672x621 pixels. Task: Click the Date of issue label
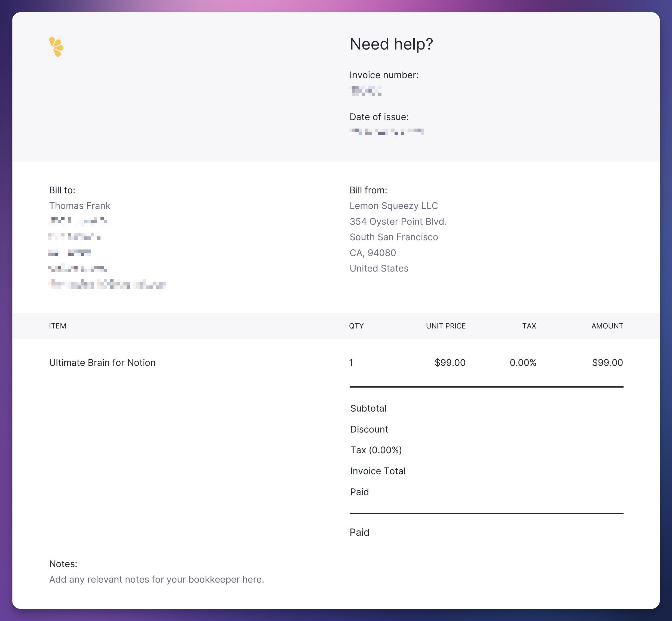point(379,117)
